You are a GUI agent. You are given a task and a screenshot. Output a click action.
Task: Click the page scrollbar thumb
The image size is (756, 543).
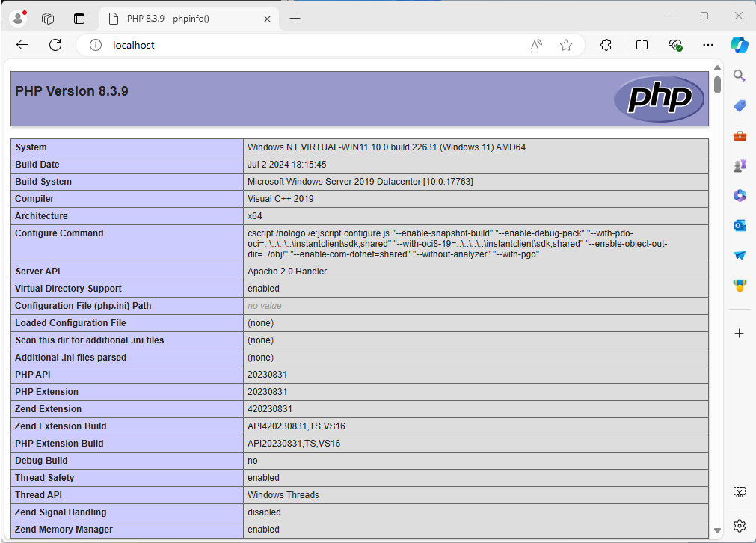click(x=717, y=85)
